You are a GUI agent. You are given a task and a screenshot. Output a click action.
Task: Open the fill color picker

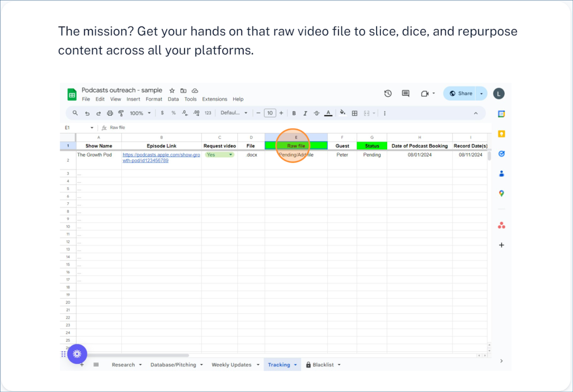342,113
